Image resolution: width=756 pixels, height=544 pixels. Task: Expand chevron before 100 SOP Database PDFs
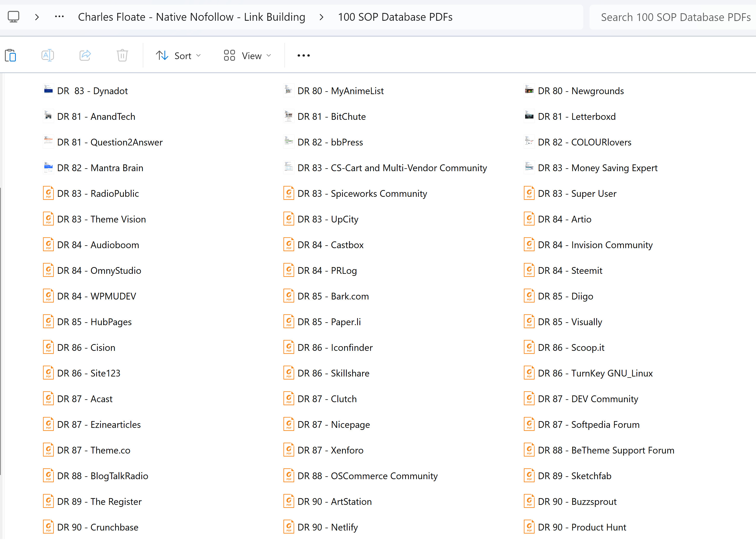coord(321,17)
